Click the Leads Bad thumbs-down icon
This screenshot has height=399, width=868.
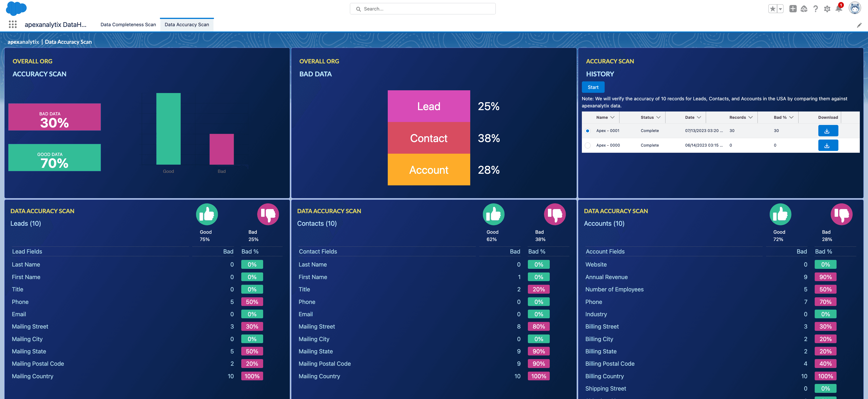tap(268, 214)
